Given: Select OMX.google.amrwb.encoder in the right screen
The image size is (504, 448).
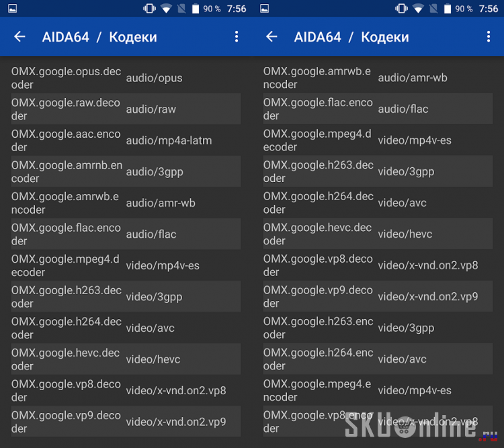Looking at the screenshot, I should 378,77.
